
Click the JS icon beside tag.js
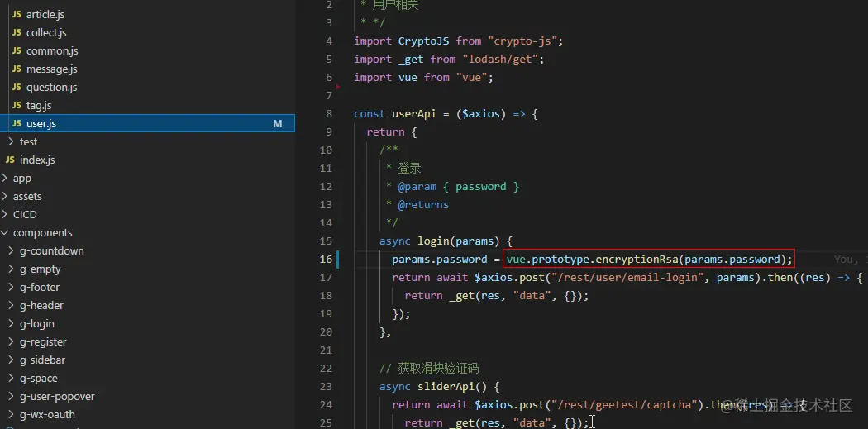17,105
